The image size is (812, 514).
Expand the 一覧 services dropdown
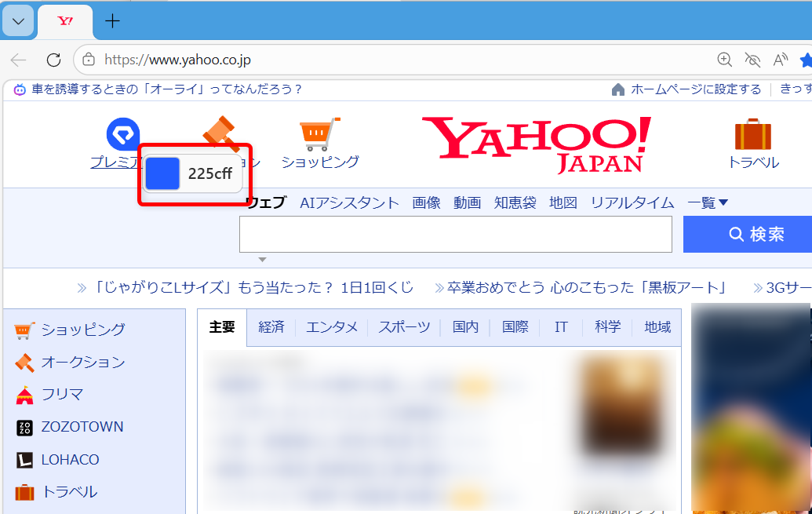pyautogui.click(x=706, y=202)
